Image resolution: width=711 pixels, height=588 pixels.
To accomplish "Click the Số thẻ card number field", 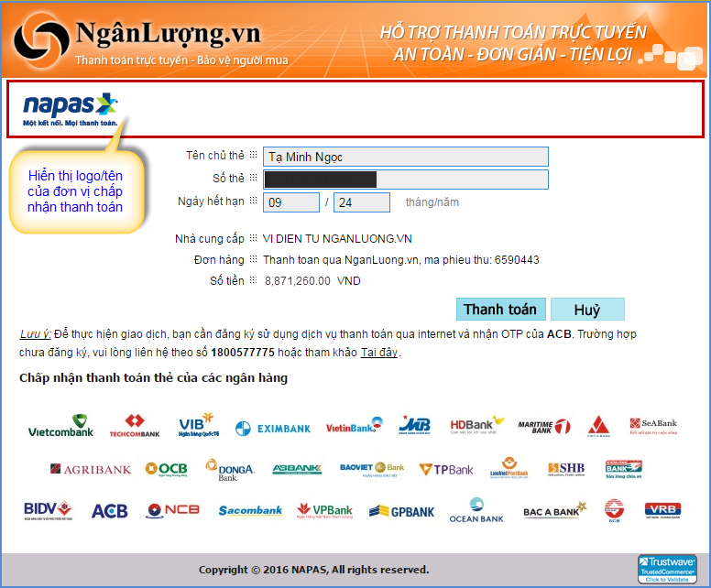I will coord(405,179).
